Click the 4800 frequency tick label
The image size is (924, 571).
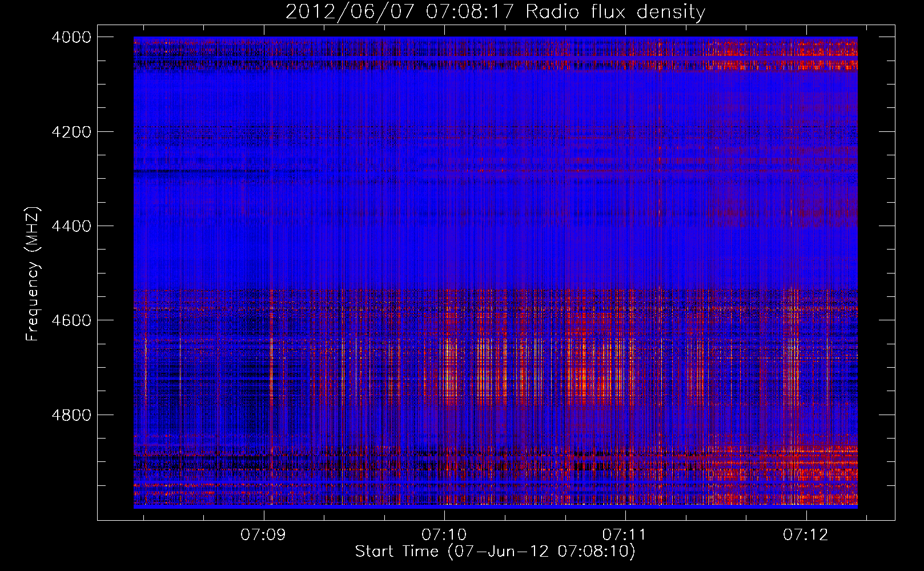point(71,415)
